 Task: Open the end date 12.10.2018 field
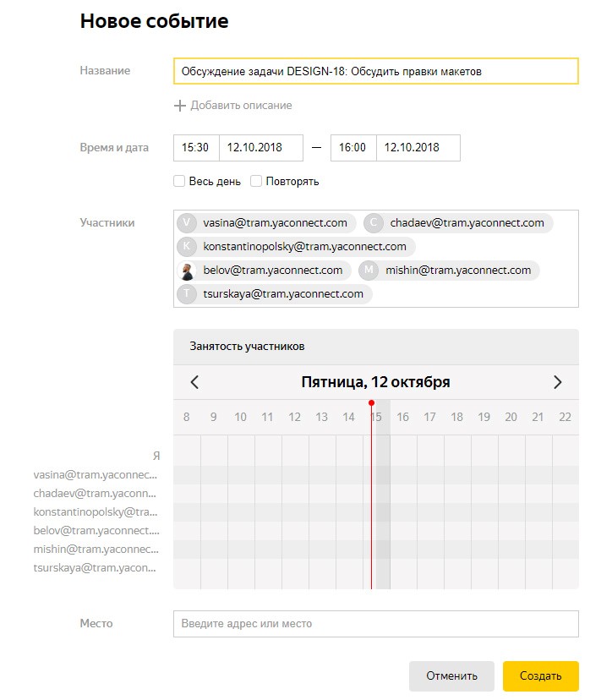coord(418,148)
